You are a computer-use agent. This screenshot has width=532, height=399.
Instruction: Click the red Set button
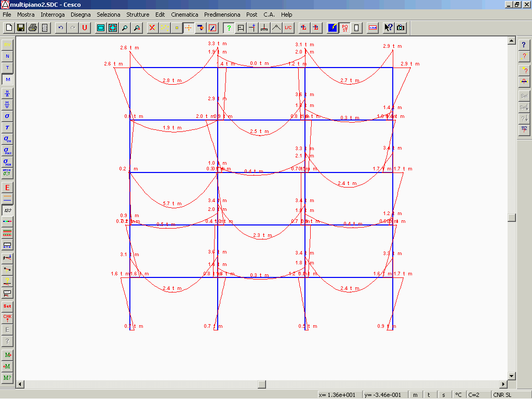(7, 306)
